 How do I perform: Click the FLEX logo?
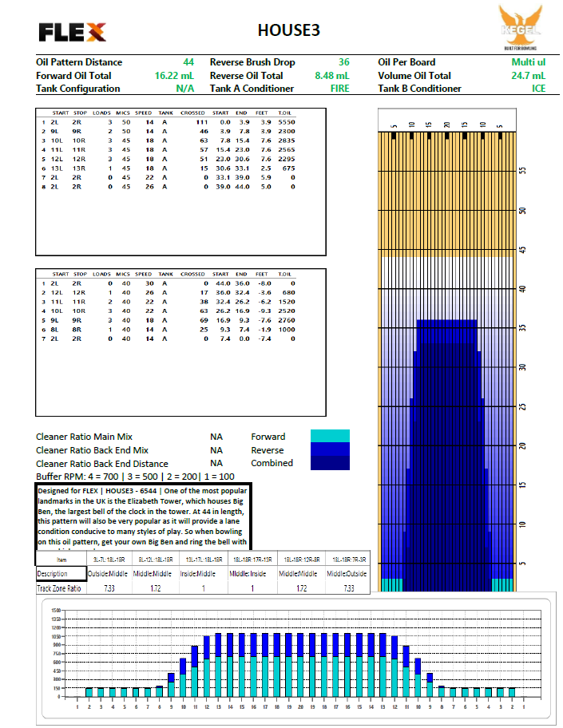tap(72, 32)
